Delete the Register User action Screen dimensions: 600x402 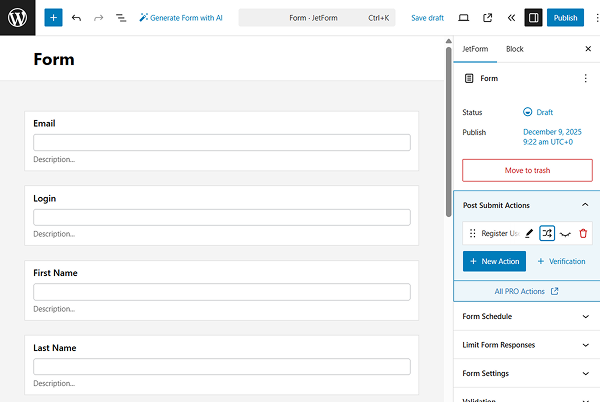pos(583,233)
